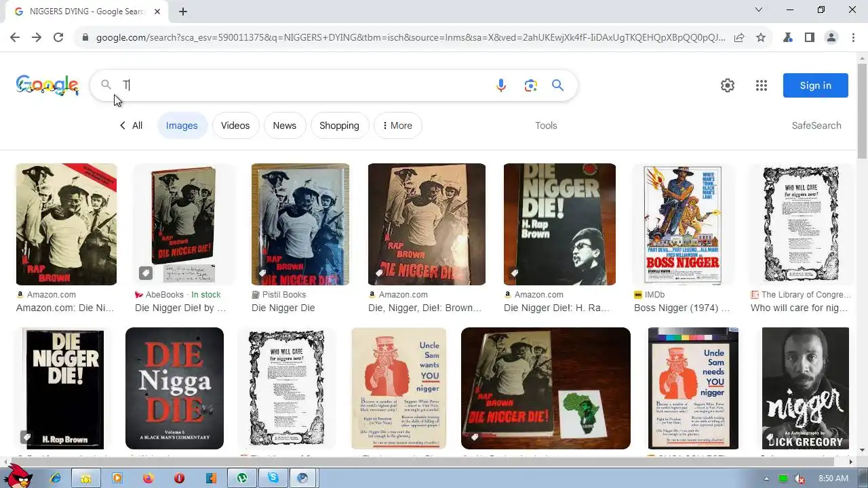This screenshot has width=868, height=488.
Task: Bookmark this page with the star icon
Action: click(x=761, y=37)
